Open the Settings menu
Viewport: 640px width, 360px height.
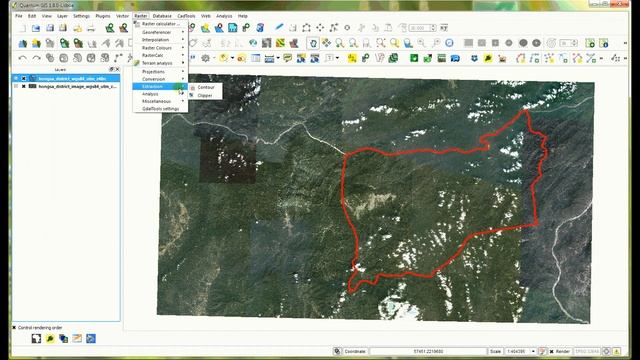pyautogui.click(x=81, y=16)
